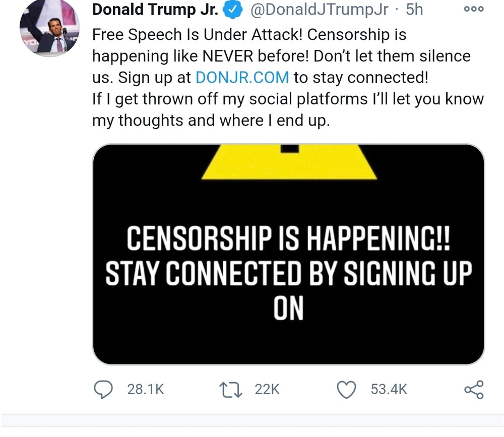Open Donald Trump Jr. profile picture
The width and height of the screenshot is (504, 437).
[49, 27]
